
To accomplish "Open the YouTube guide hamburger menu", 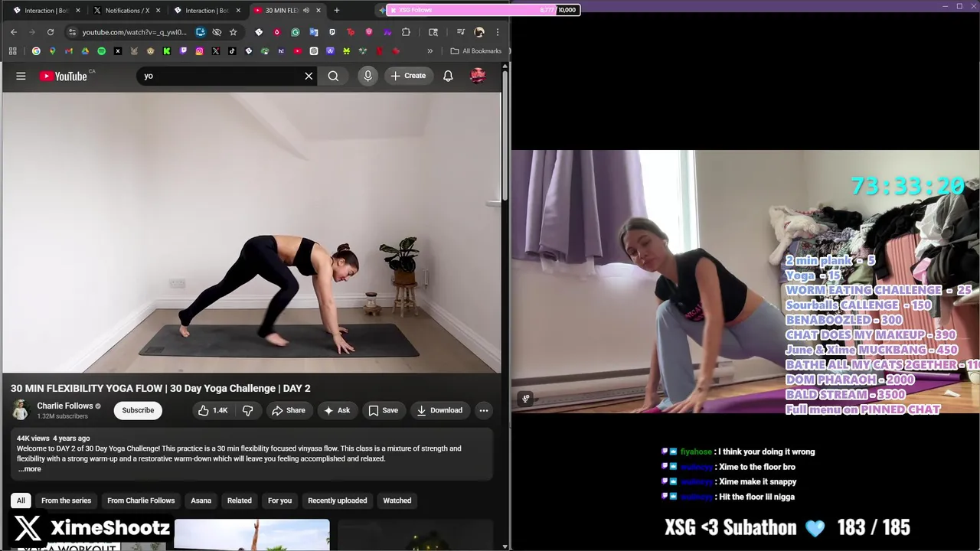I will point(21,76).
